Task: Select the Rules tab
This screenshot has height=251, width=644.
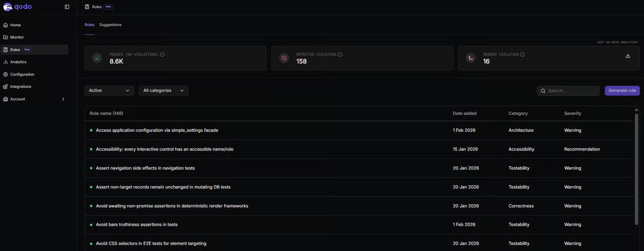Action: pyautogui.click(x=89, y=25)
